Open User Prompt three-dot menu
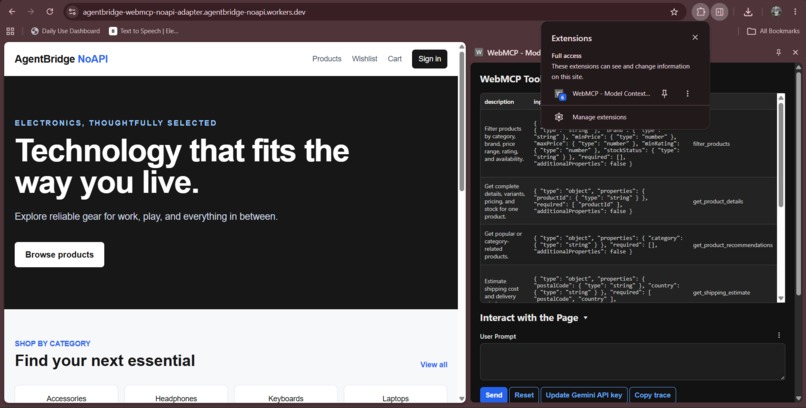Image resolution: width=806 pixels, height=408 pixels. click(x=779, y=335)
